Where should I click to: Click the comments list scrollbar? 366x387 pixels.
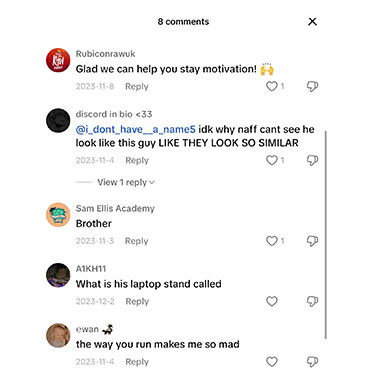coord(326,235)
